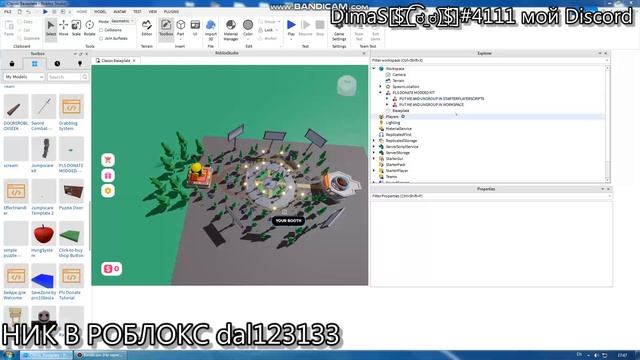Start the Play test
Image resolution: width=640 pixels, height=360 pixels.
point(291,28)
